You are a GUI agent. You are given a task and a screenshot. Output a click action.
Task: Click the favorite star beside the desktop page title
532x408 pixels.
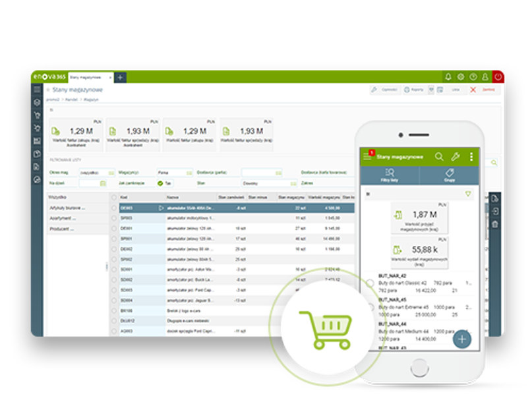click(x=48, y=90)
